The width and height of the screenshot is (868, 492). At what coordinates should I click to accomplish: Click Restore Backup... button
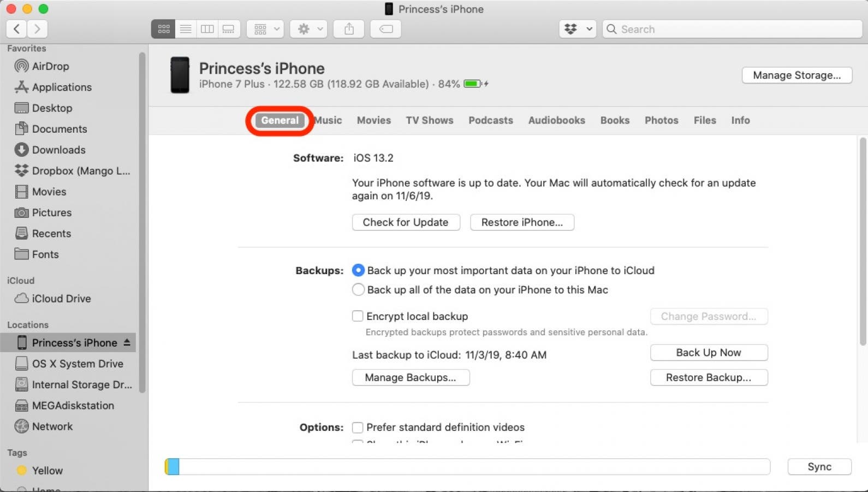(709, 377)
